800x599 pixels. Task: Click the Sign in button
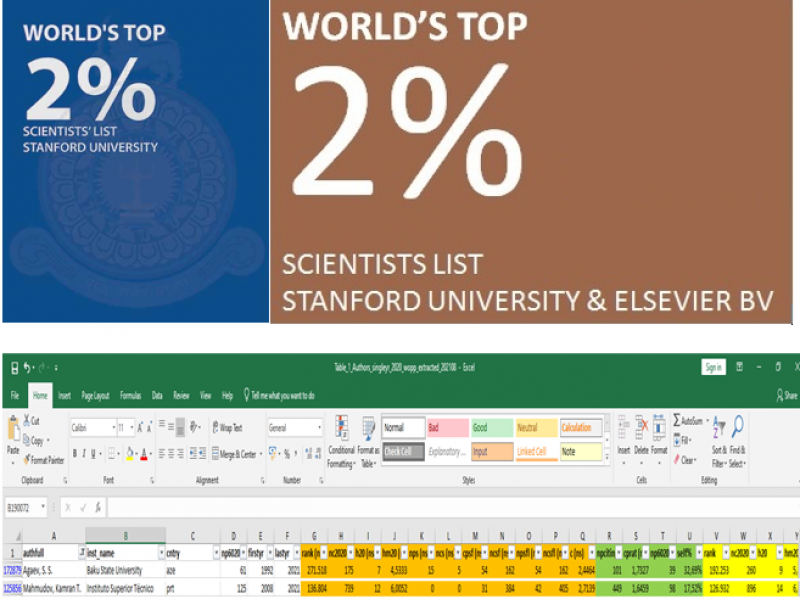[713, 367]
